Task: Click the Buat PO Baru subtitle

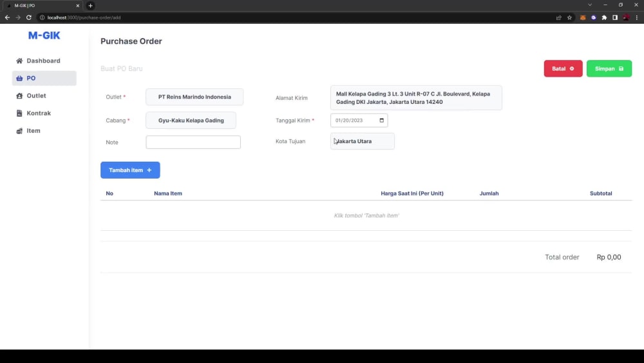Action: coord(122,68)
